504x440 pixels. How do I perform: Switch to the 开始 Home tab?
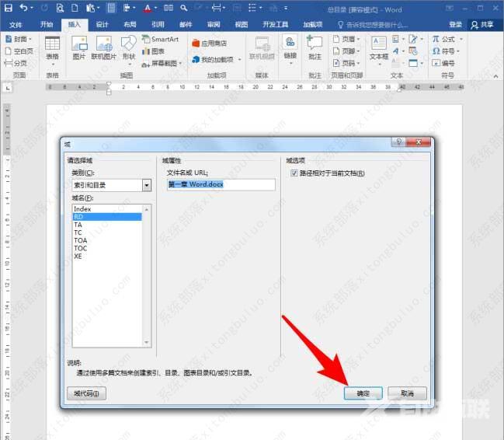[47, 24]
